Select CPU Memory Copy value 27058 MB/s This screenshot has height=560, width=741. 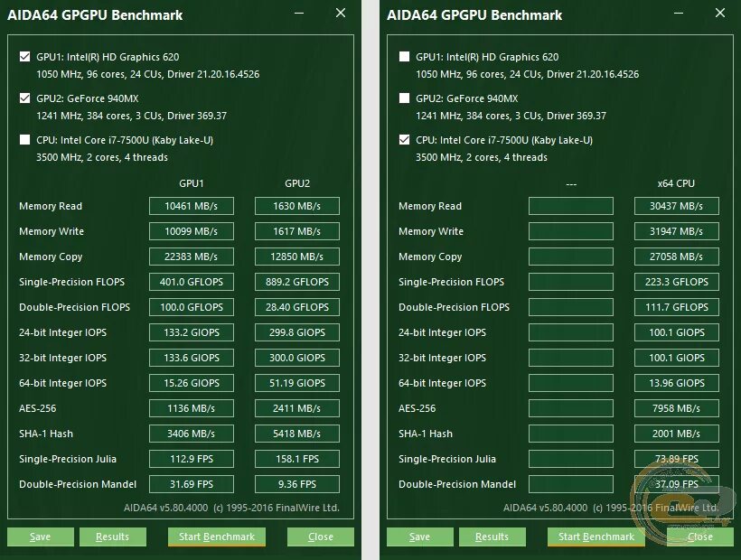coord(676,257)
